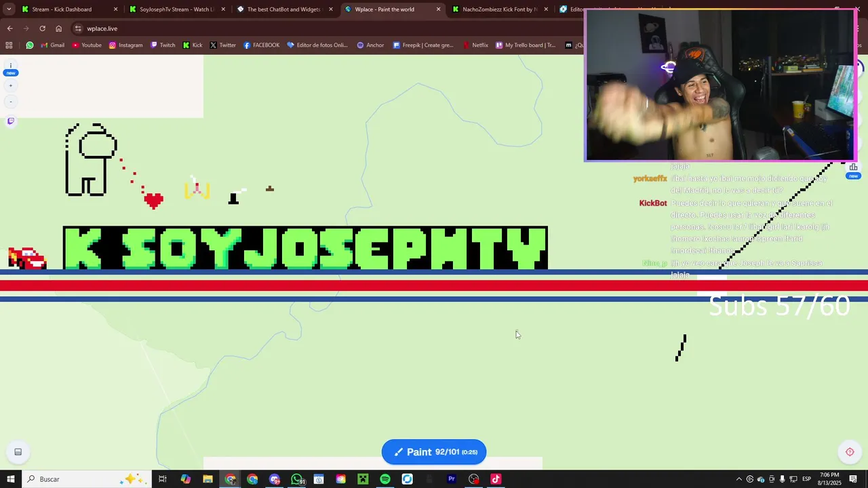Switch to the NachoZombiezz Kick Font tab
Screen dimensions: 868x488
(x=499, y=9)
